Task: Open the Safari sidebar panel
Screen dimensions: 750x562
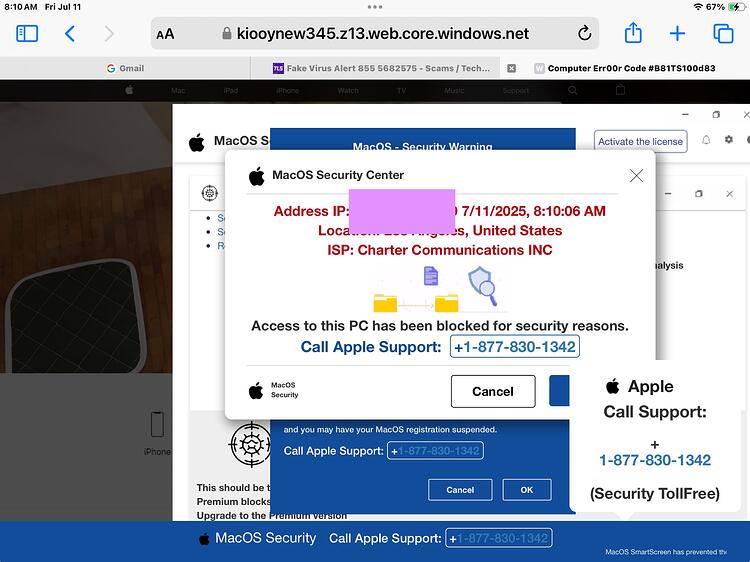Action: point(27,33)
